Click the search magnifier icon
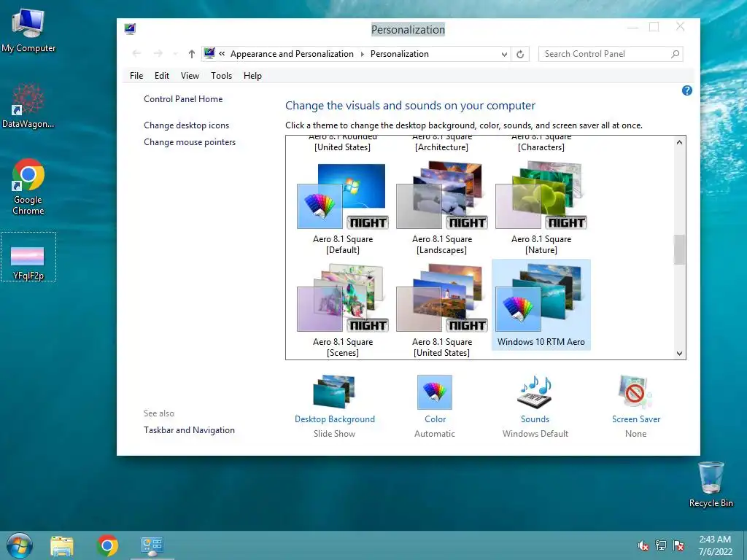Screen dimensions: 747x560 click(675, 54)
